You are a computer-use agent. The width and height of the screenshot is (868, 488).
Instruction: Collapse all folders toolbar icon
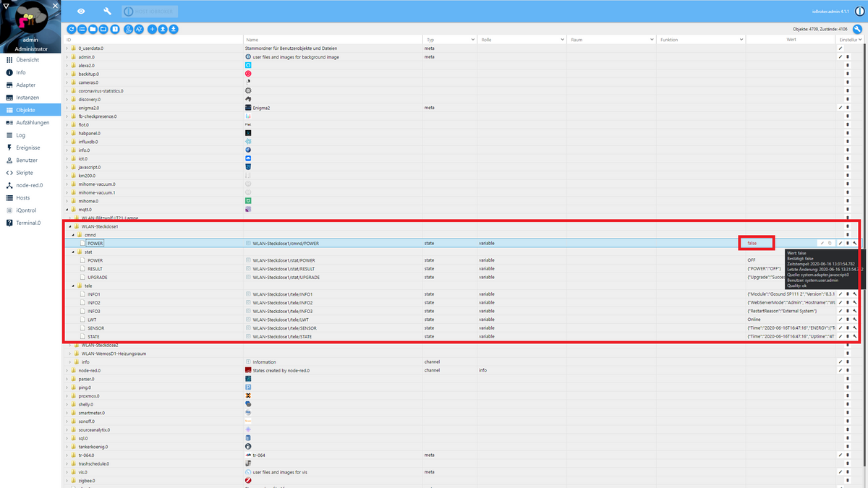click(93, 29)
